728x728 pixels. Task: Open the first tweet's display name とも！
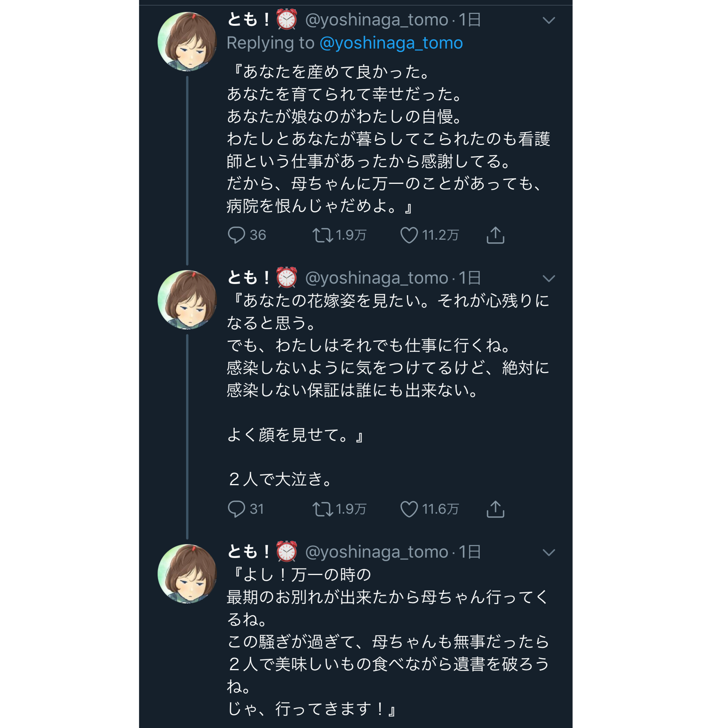pyautogui.click(x=249, y=20)
